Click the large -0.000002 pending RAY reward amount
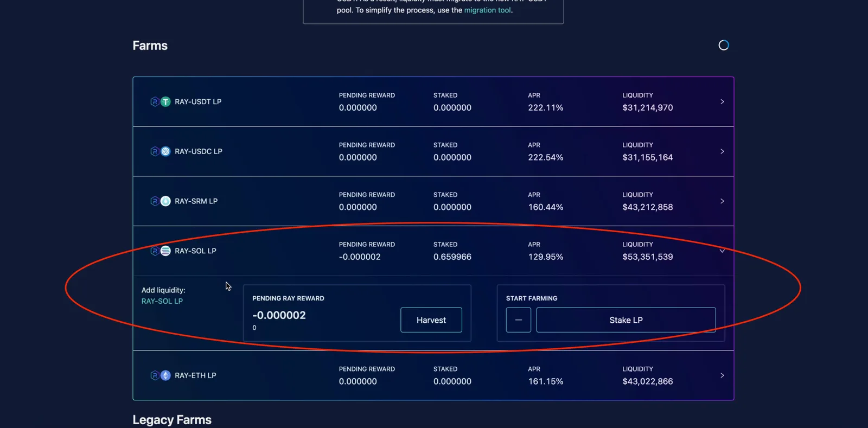 pyautogui.click(x=279, y=315)
